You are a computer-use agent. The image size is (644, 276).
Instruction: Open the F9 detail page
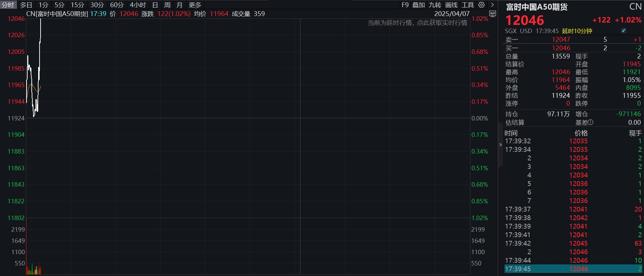pyautogui.click(x=405, y=5)
